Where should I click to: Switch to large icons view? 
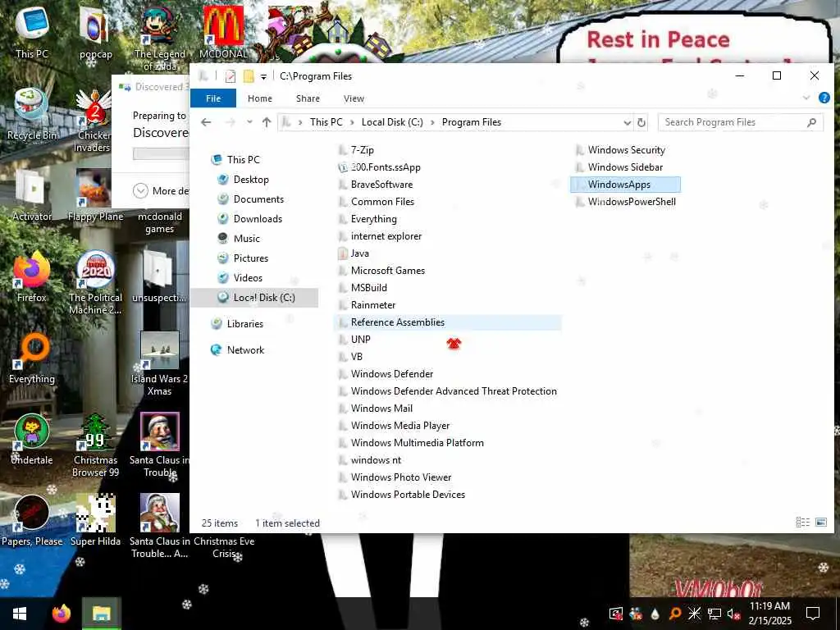[x=820, y=523]
